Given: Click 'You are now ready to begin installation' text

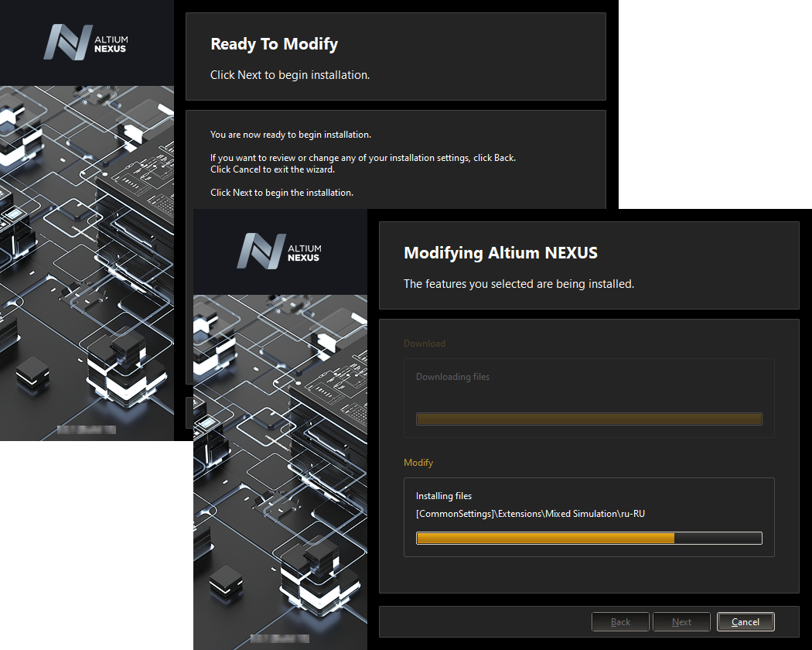Looking at the screenshot, I should pos(290,135).
